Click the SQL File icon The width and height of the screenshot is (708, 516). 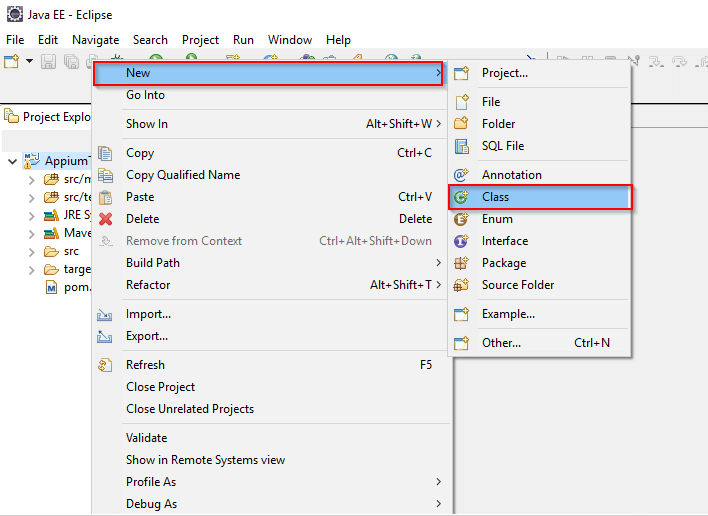click(461, 146)
